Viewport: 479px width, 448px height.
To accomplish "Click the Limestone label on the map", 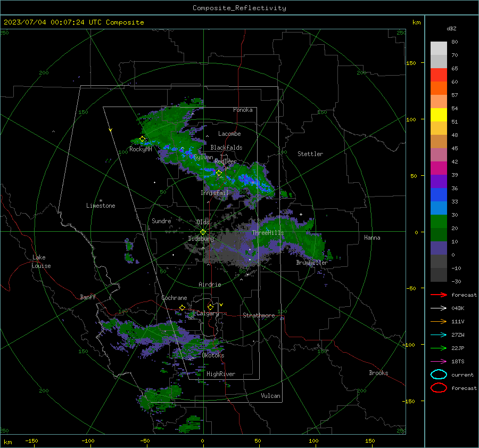I will tap(101, 206).
